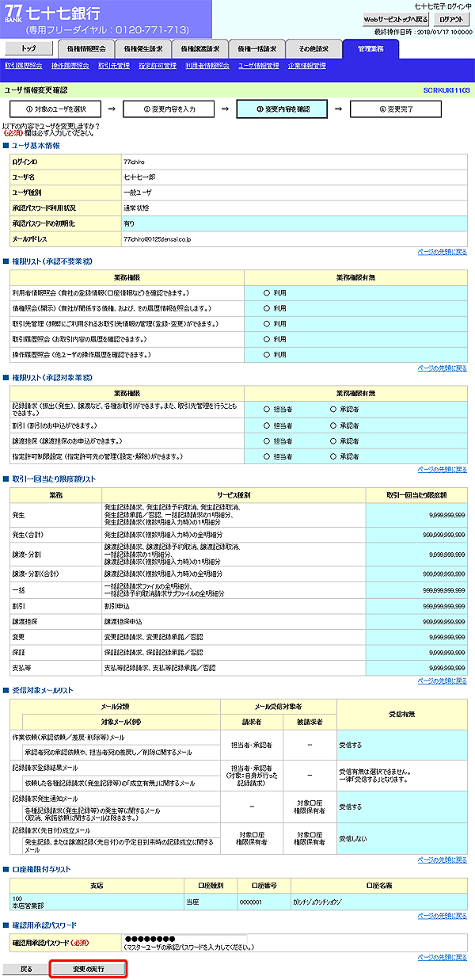Select the login ID value 77ichiro
The image size is (475, 980).
coord(134,162)
